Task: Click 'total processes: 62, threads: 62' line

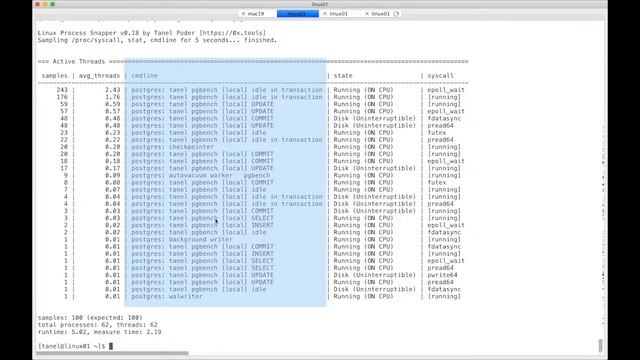Action: 98,325
